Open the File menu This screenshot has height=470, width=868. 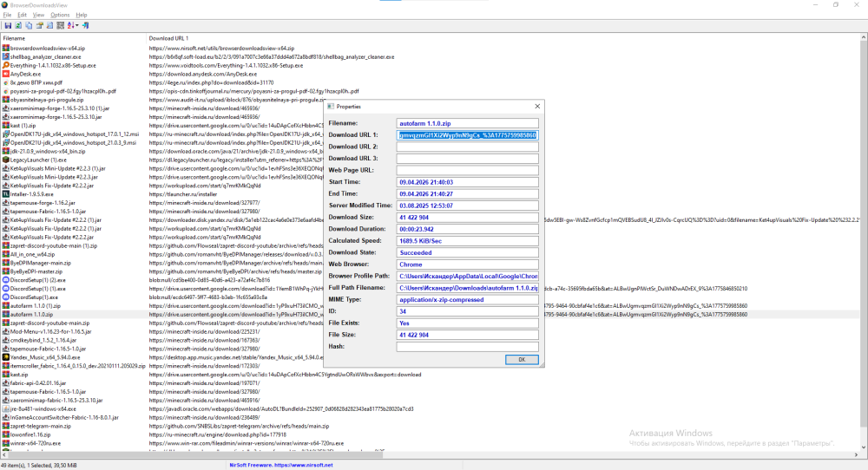point(7,15)
